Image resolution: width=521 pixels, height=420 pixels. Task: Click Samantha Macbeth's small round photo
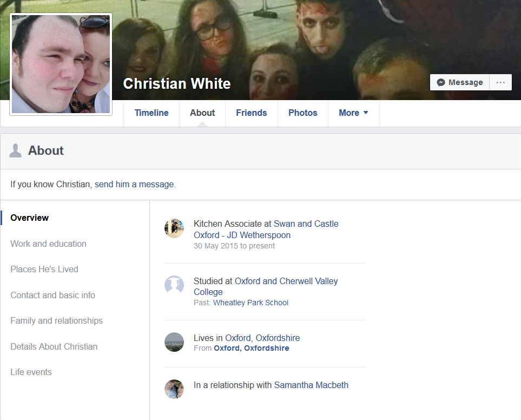click(174, 389)
